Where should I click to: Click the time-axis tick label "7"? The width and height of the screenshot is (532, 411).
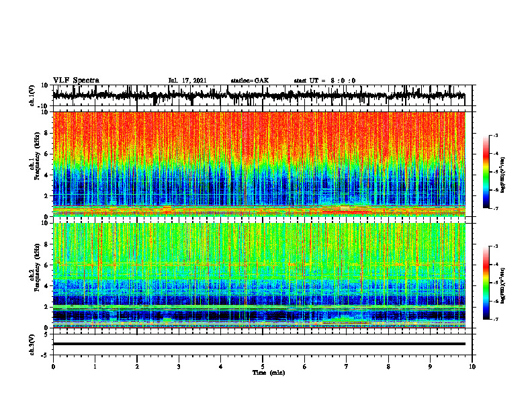[x=347, y=367]
